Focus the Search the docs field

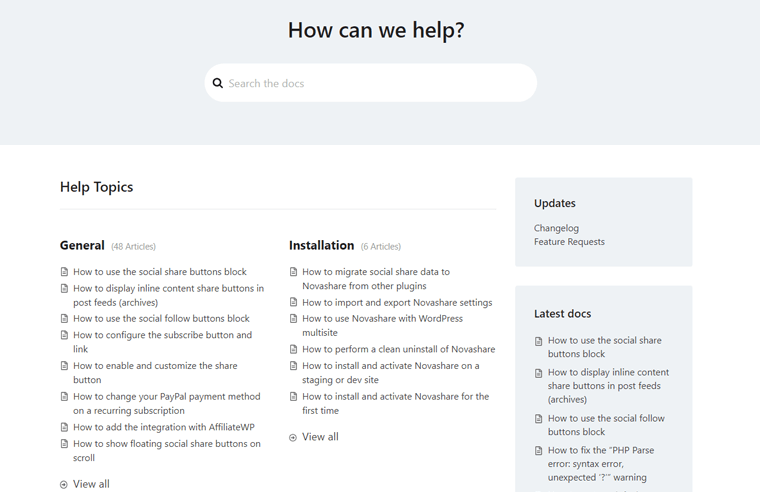371,83
